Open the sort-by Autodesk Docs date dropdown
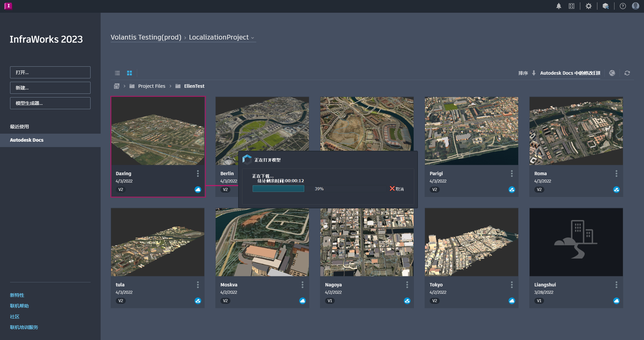The width and height of the screenshot is (644, 340). 570,73
